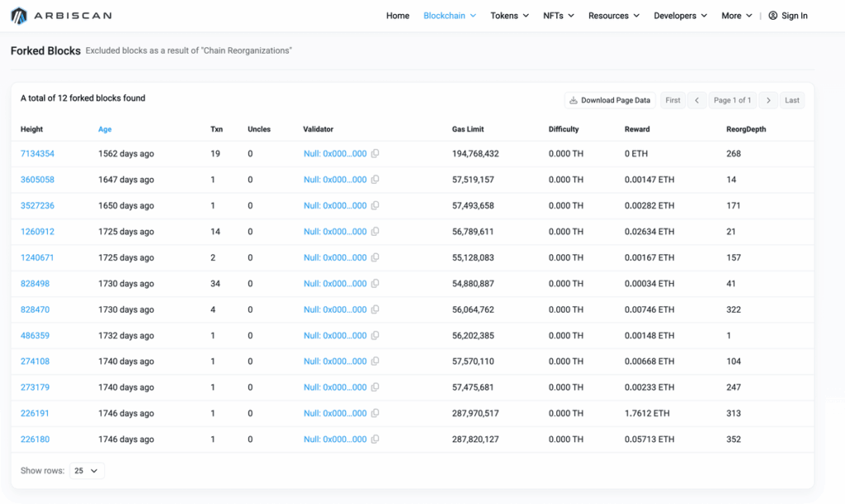845x504 pixels.
Task: Click the ReorgDepth column header
Action: pyautogui.click(x=746, y=130)
